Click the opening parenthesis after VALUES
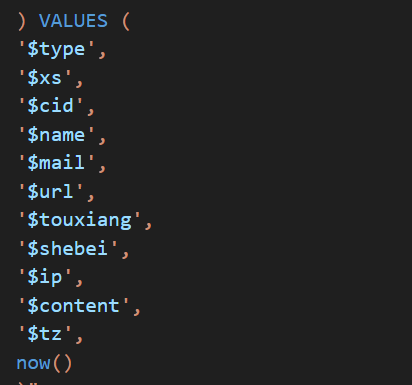Screen dimensions: 412x385 tap(126, 21)
